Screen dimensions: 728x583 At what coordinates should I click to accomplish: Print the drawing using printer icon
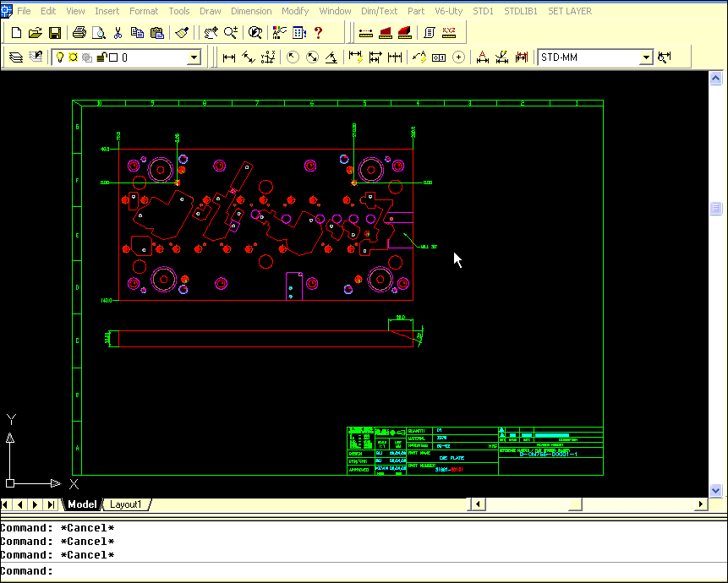(x=79, y=32)
